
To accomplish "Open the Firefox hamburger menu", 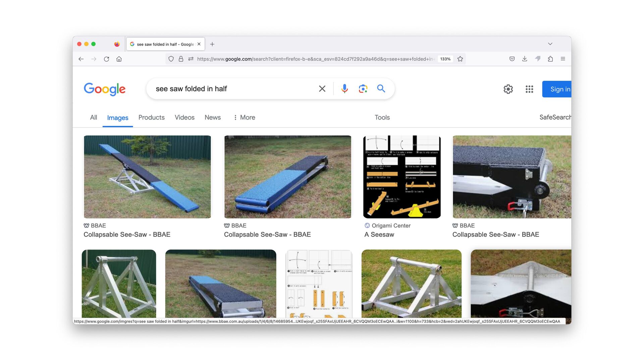I will coord(563,59).
